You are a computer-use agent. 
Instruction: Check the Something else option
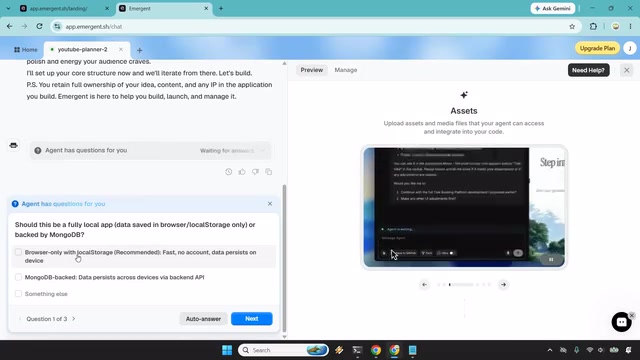pyautogui.click(x=18, y=293)
